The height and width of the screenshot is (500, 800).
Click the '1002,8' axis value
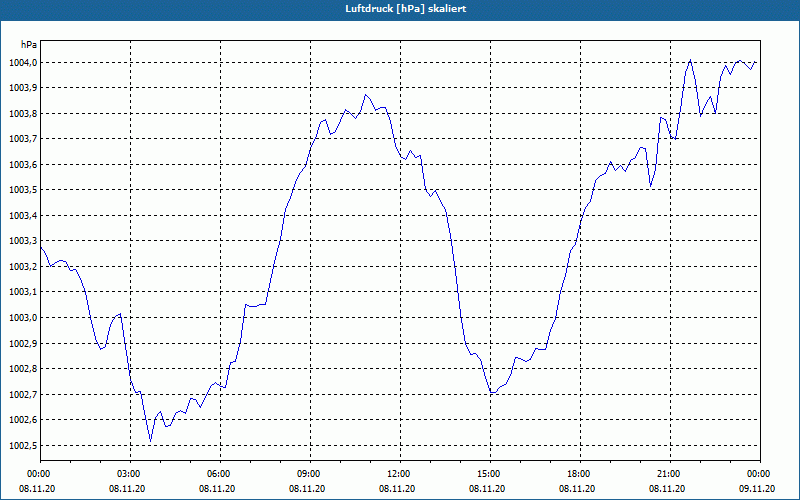click(x=22, y=369)
